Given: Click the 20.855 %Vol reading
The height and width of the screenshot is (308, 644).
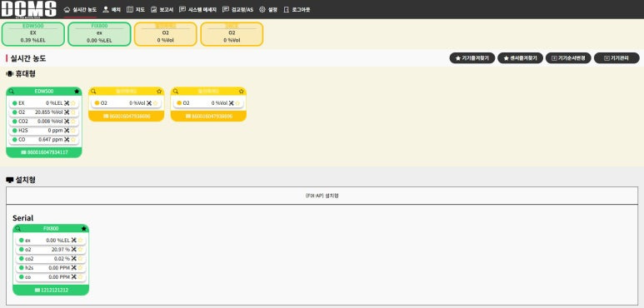Looking at the screenshot, I should 49,112.
